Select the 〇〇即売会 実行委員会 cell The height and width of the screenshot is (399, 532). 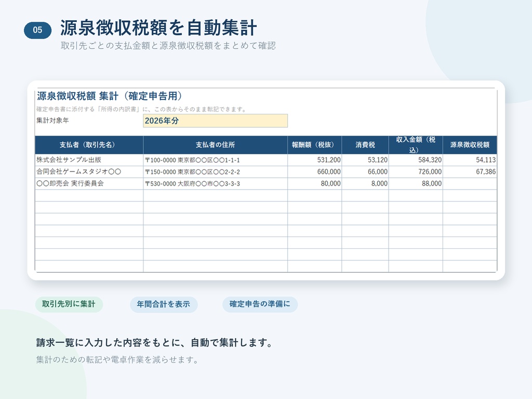point(89,183)
